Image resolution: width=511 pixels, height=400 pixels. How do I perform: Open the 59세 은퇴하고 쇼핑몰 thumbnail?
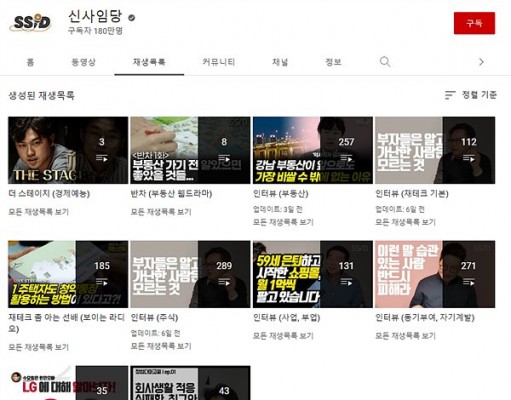tap(313, 274)
